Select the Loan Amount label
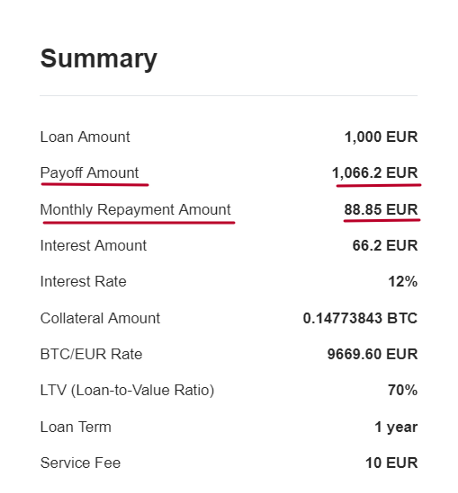This screenshot has height=493, width=458. point(85,137)
